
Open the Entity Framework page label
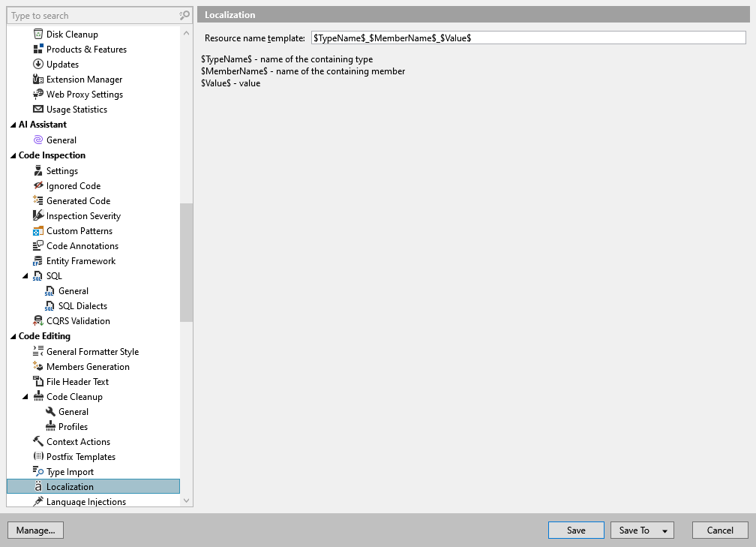(x=81, y=261)
